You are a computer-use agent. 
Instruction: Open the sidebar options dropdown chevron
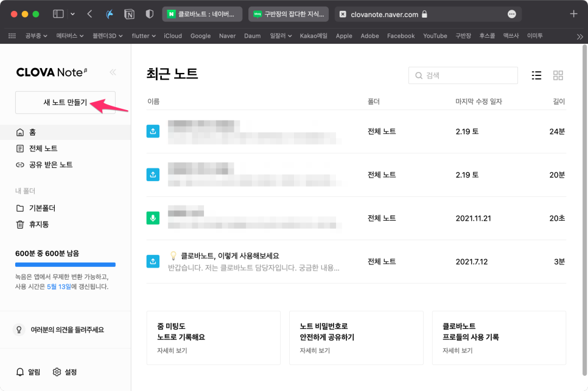(73, 14)
